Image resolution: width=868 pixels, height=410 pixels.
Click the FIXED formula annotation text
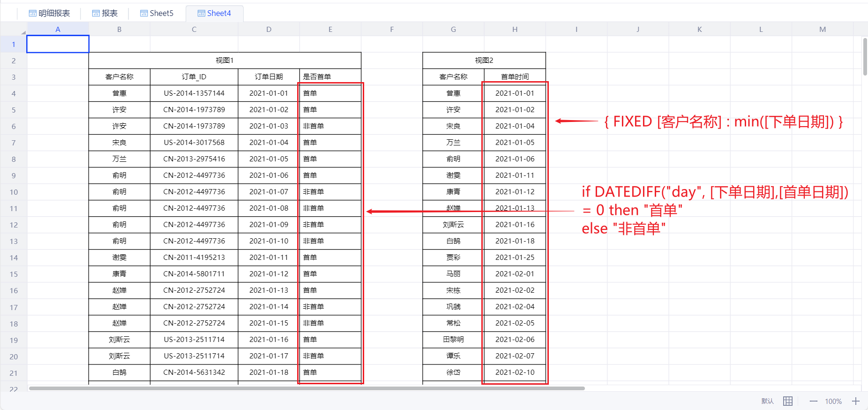pyautogui.click(x=723, y=121)
